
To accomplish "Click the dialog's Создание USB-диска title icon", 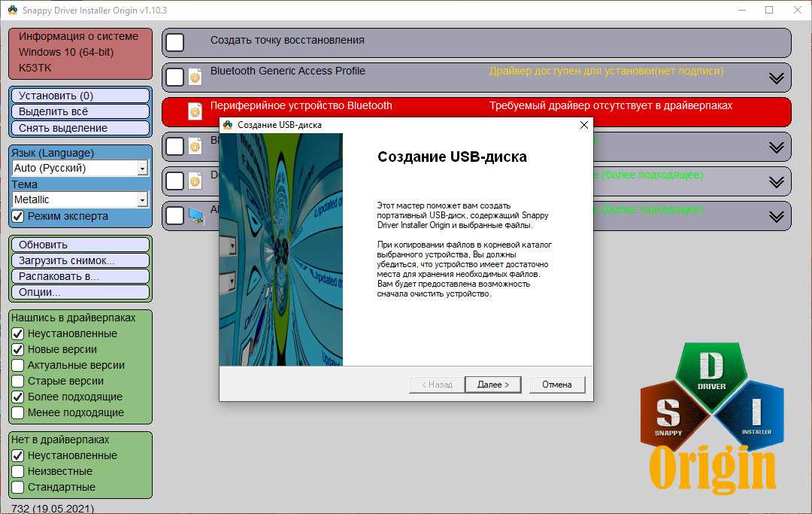I will tap(228, 125).
